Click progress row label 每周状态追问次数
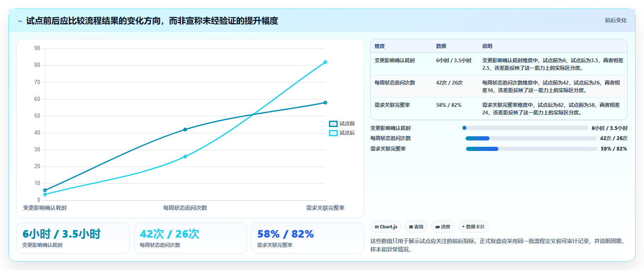644x270 pixels. (x=390, y=138)
